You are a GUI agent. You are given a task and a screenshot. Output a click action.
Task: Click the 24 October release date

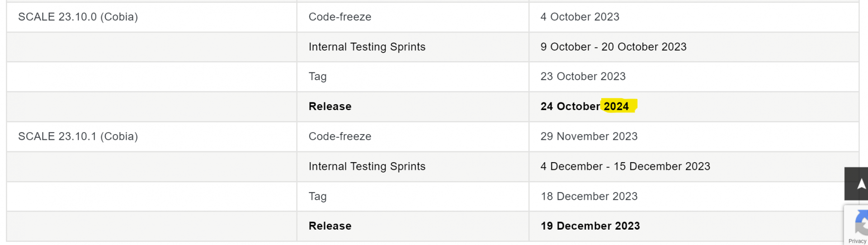585,106
